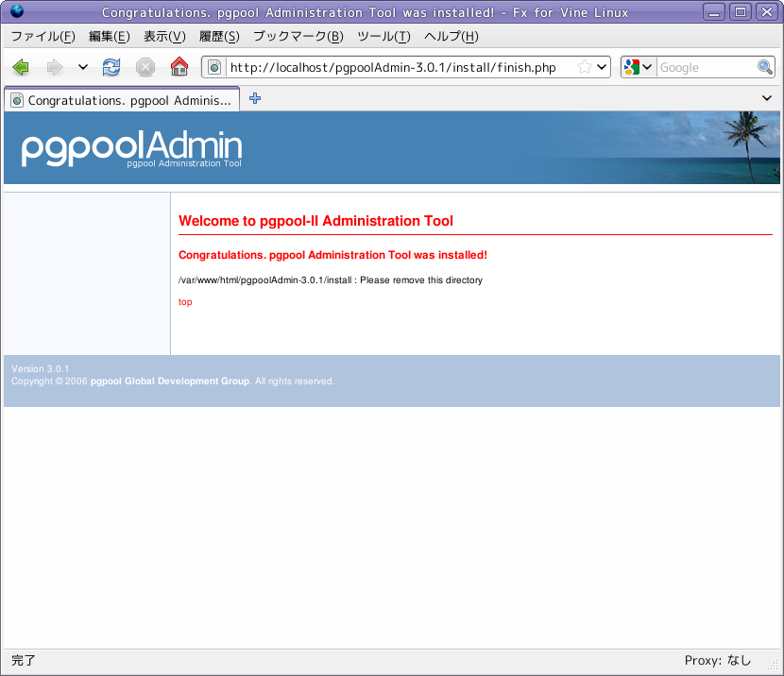Bookmark this page with the star icon
Image resolution: width=784 pixels, height=676 pixels.
585,67
